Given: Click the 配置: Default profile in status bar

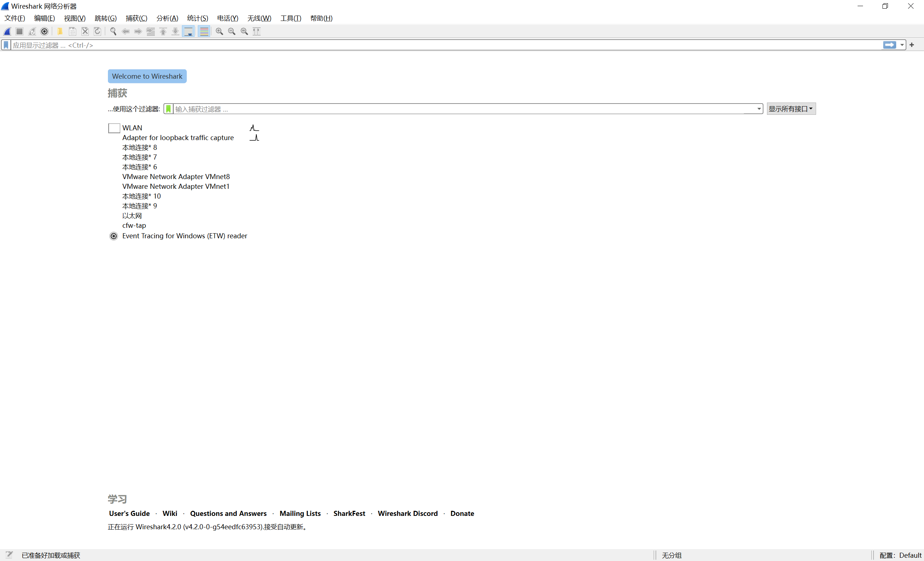Looking at the screenshot, I should coord(900,555).
